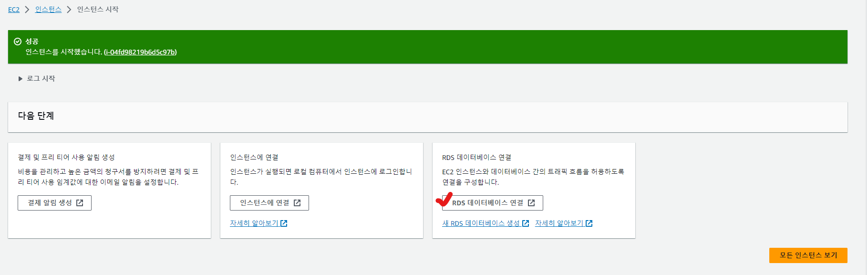Expand the 로그 시작 disclosure triangle
The width and height of the screenshot is (868, 275).
point(21,79)
